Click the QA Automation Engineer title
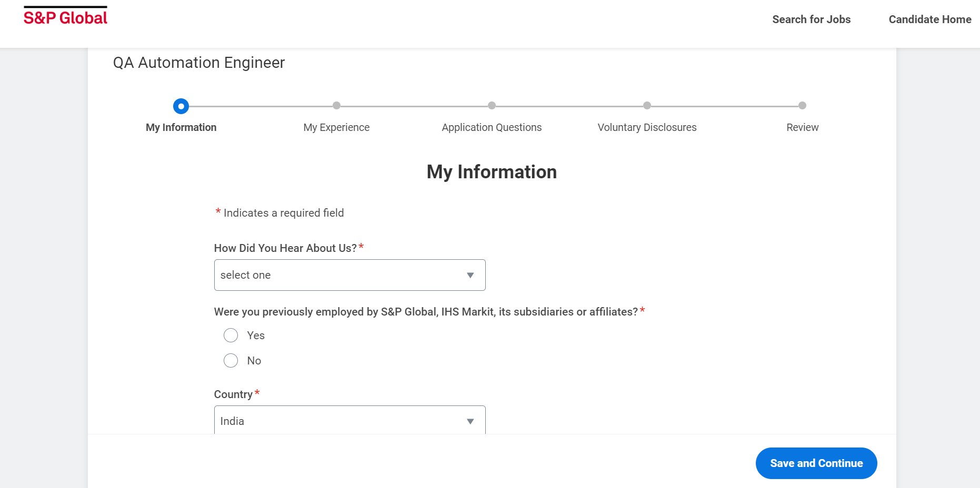 coord(199,63)
